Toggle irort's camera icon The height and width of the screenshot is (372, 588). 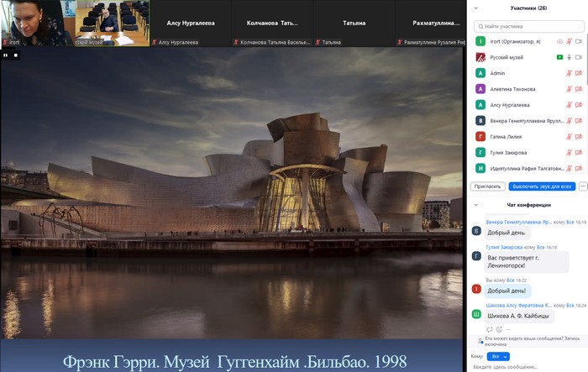click(x=579, y=42)
